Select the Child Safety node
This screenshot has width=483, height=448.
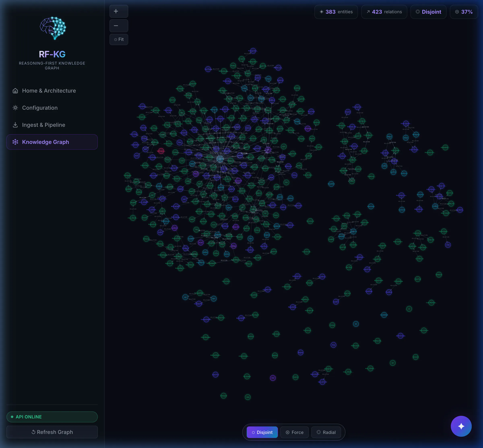click(x=353, y=245)
